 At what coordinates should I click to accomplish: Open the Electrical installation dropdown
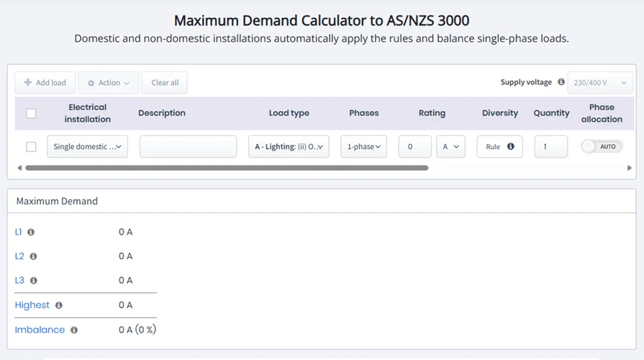pos(87,147)
